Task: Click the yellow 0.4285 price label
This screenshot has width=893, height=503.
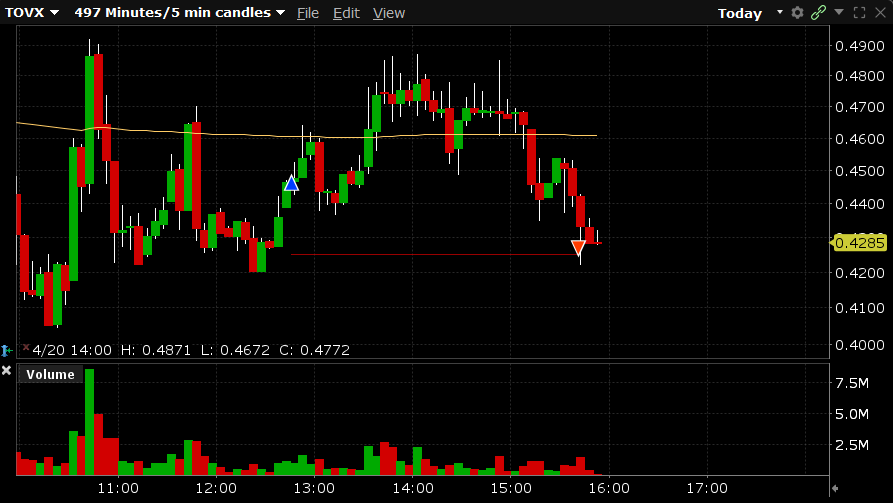Action: [x=859, y=243]
